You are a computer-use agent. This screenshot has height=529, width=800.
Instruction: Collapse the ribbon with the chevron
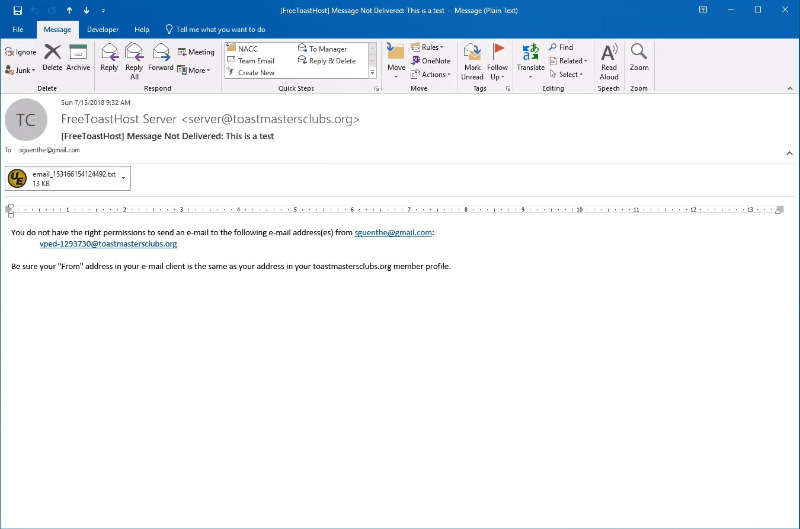click(790, 89)
